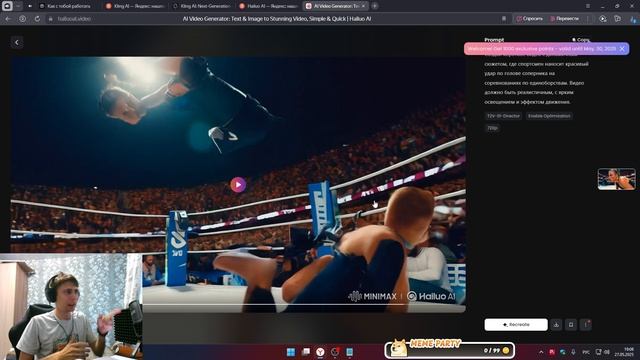Click the 720p resolution tag
The height and width of the screenshot is (360, 640).
click(492, 128)
